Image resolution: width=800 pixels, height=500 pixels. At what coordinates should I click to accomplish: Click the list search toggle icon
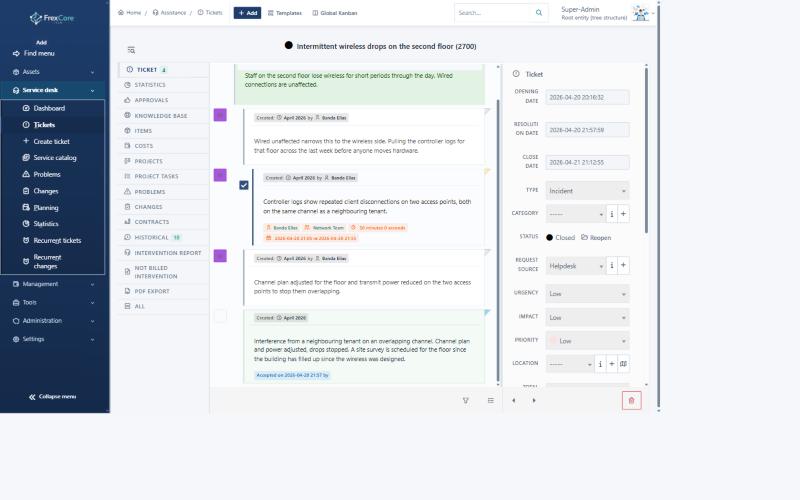[131, 50]
